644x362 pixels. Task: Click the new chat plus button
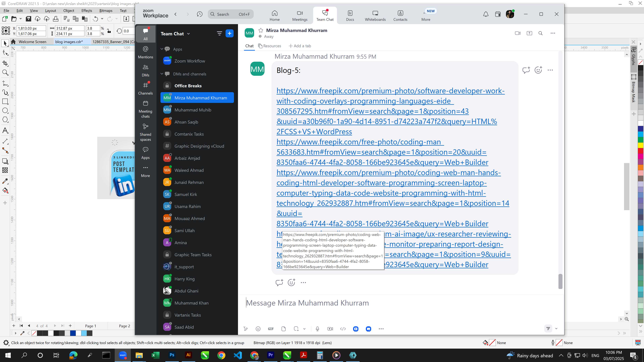coord(229,34)
